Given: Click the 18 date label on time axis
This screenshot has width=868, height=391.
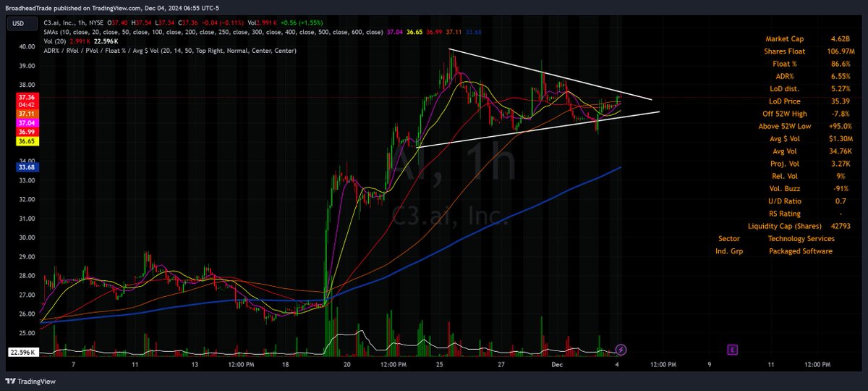Looking at the screenshot, I should pos(286,366).
